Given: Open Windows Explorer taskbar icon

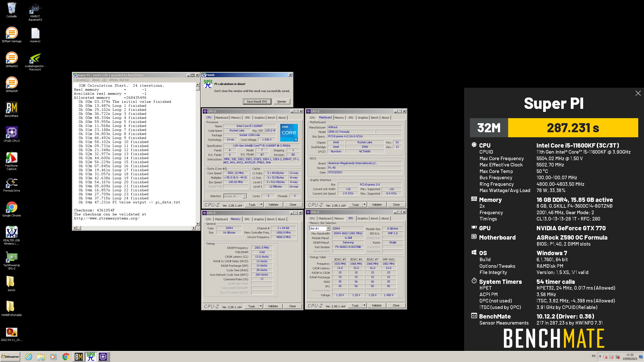Looking at the screenshot, I should [41, 356].
